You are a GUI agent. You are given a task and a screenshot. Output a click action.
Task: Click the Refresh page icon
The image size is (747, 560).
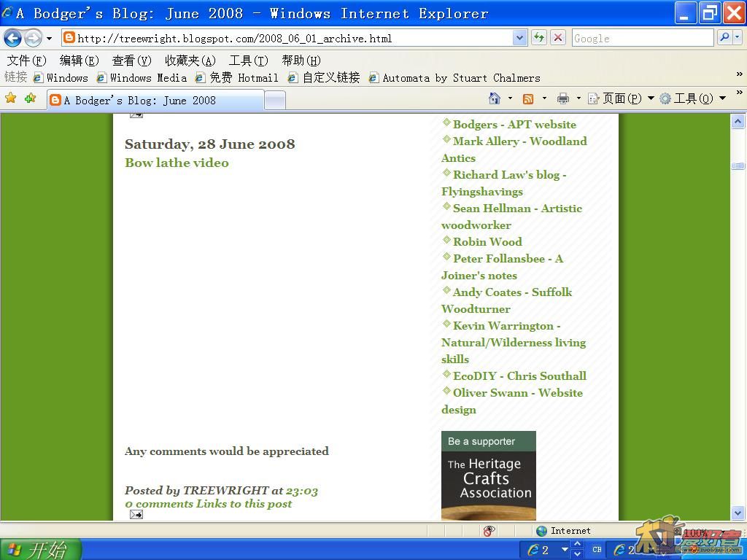click(539, 38)
